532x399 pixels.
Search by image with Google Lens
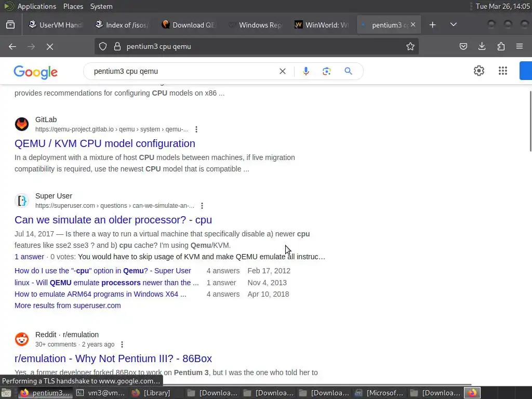326,71
